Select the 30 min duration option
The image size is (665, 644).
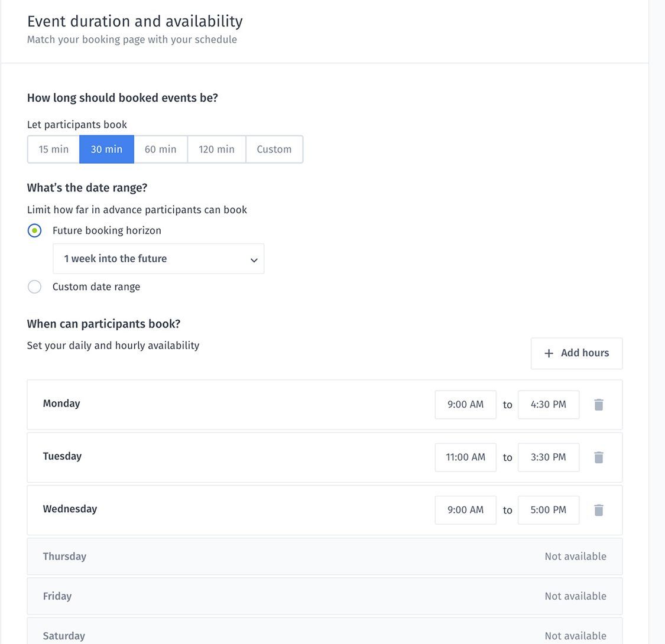click(x=106, y=149)
